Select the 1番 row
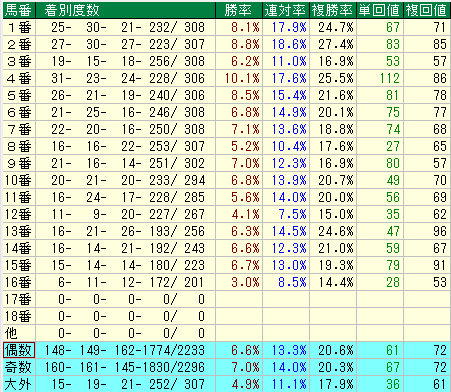The image size is (451, 392). [226, 27]
